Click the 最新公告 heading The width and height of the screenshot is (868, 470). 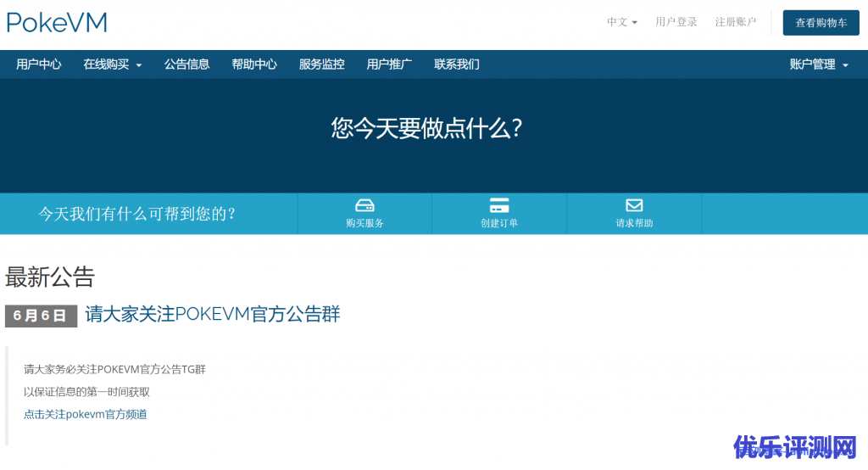pyautogui.click(x=50, y=277)
